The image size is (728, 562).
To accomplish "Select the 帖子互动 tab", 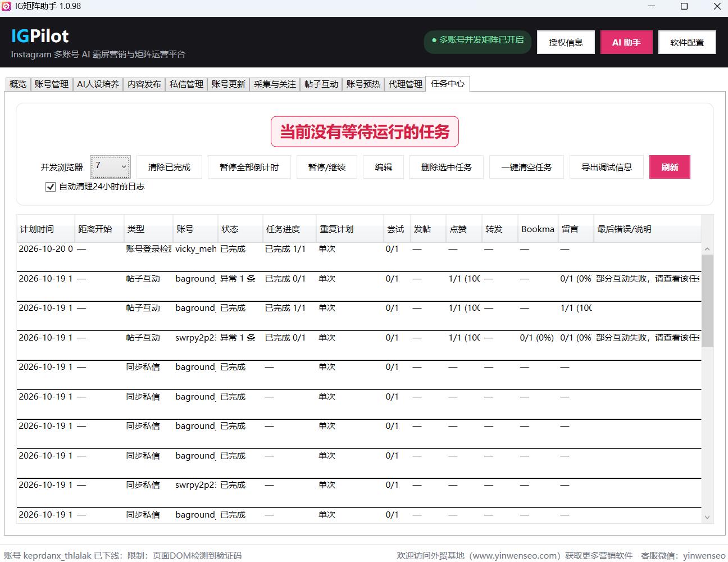I will pyautogui.click(x=321, y=84).
